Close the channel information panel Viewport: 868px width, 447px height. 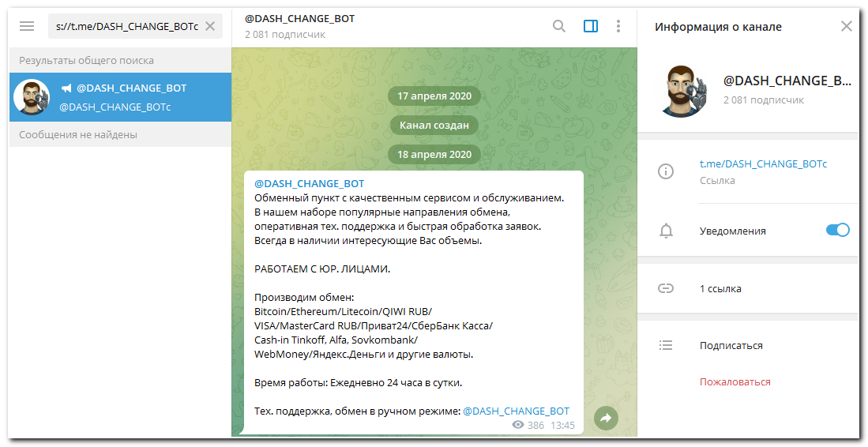coord(846,26)
